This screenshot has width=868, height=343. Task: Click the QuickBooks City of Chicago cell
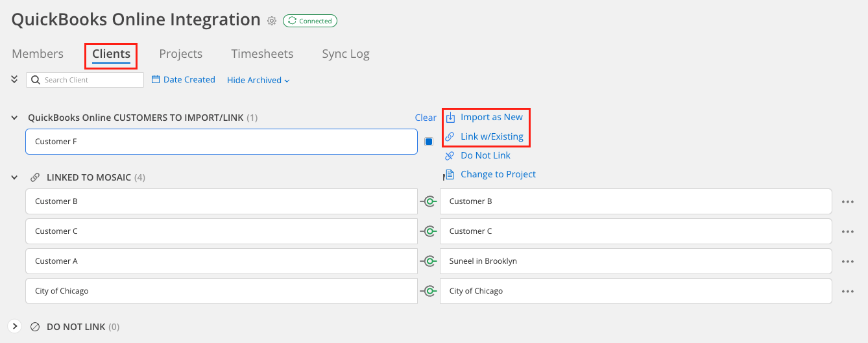221,291
